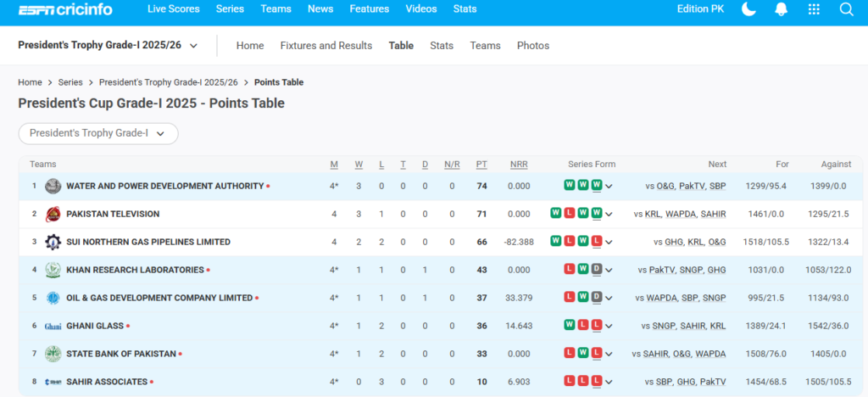Open the apps grid menu
This screenshot has height=397, width=868.
tap(814, 9)
